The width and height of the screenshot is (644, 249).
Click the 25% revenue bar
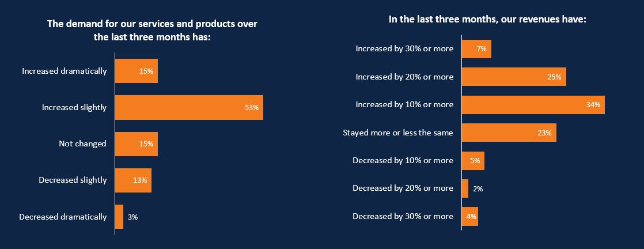[x=514, y=77]
